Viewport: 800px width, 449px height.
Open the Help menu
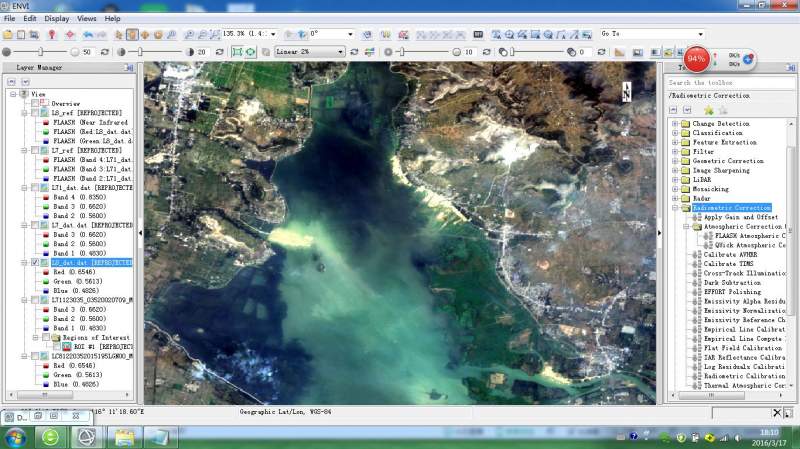(113, 18)
